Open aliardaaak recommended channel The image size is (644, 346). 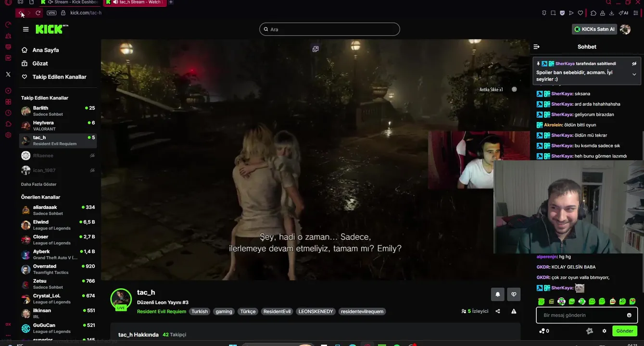[x=58, y=210]
